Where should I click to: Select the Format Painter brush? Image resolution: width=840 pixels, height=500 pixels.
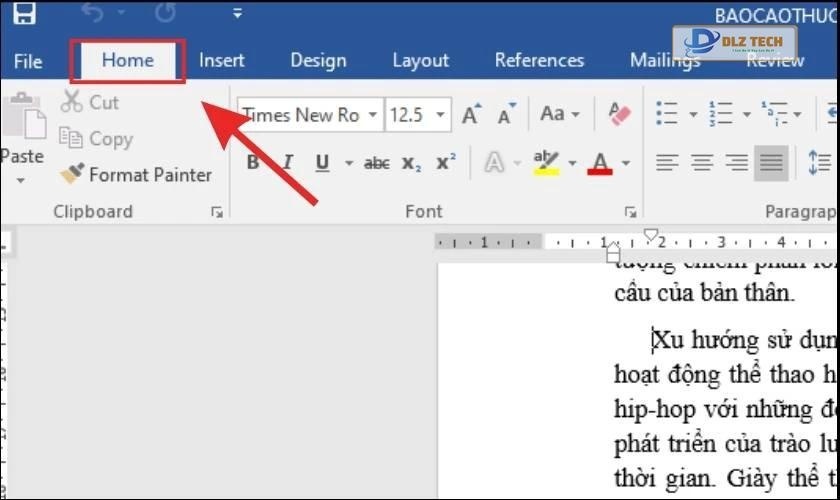(136, 175)
